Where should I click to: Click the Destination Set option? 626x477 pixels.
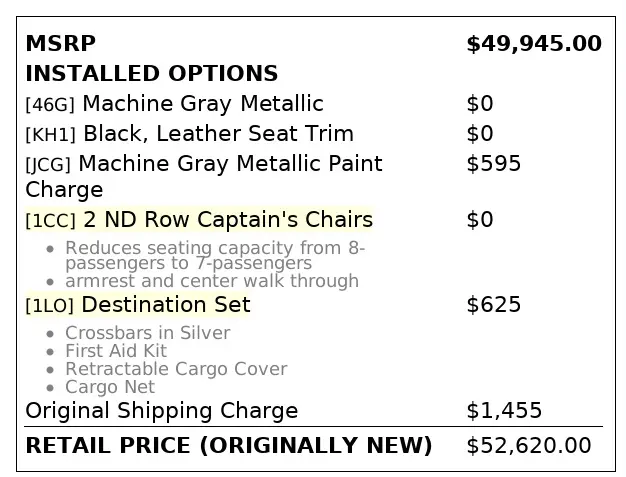coord(166,304)
